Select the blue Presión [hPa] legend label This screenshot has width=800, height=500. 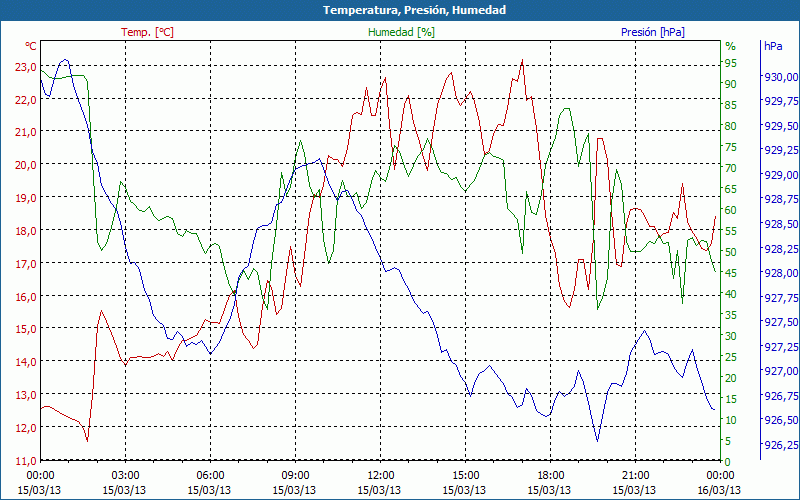(653, 32)
